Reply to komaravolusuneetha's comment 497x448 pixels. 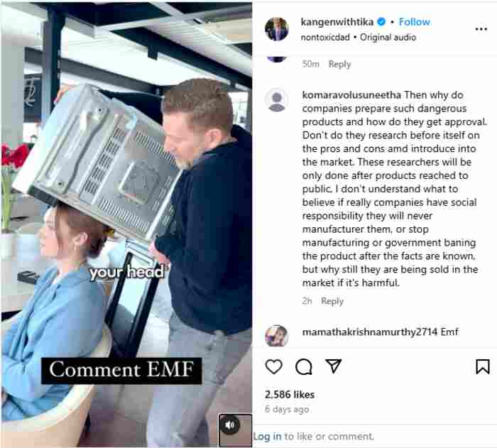click(332, 301)
